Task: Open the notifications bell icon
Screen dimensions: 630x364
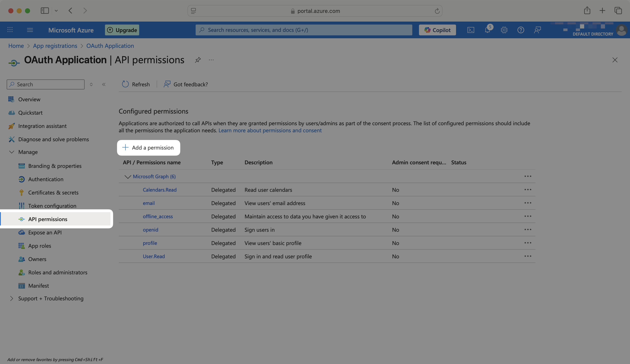Action: (x=487, y=30)
